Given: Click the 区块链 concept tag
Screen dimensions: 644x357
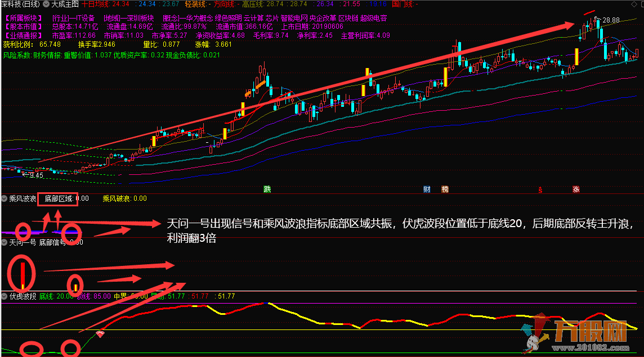Looking at the screenshot, I should pos(348,18).
